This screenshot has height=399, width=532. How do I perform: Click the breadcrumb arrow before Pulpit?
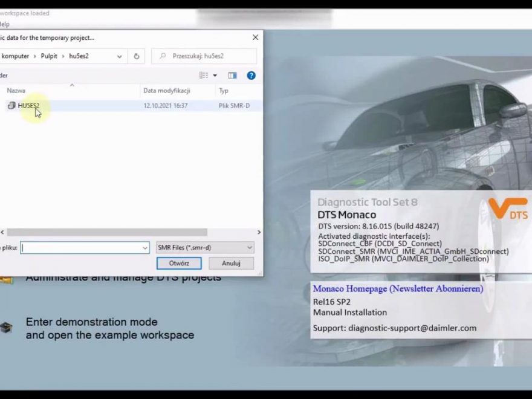[35, 56]
